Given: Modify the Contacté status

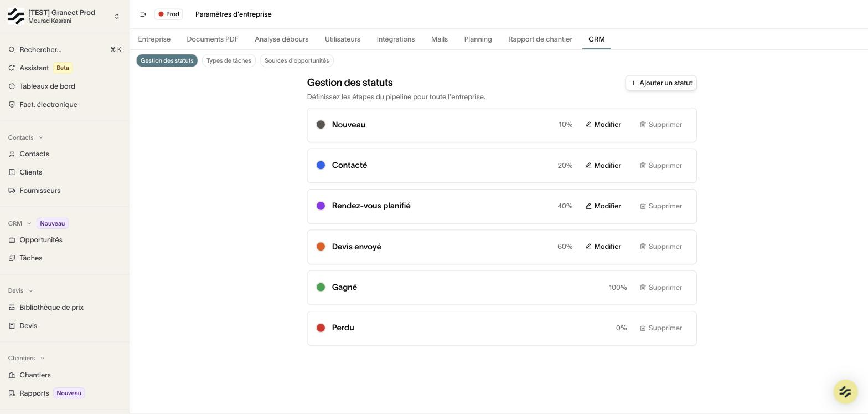Looking at the screenshot, I should (603, 166).
